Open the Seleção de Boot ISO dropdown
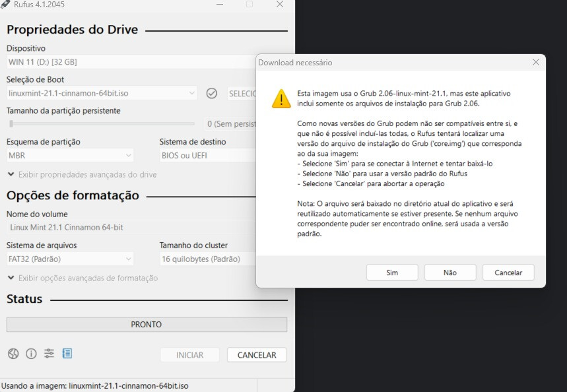The image size is (567, 392). 102,94
